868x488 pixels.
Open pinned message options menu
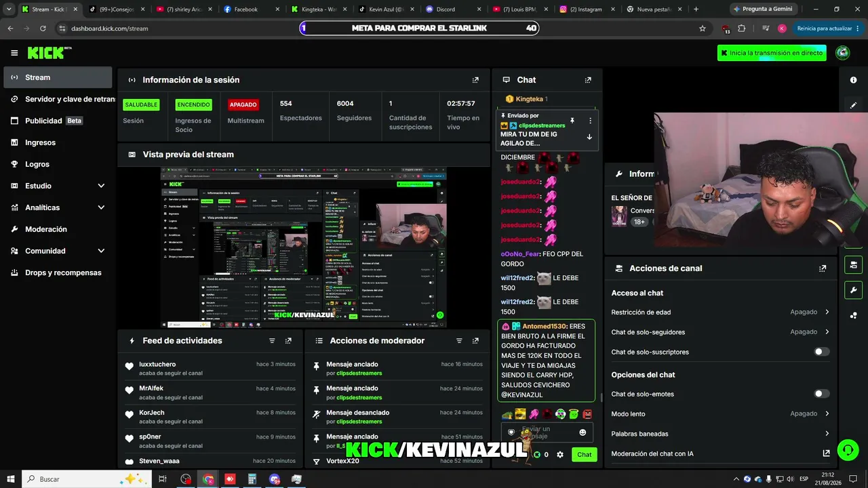(590, 121)
